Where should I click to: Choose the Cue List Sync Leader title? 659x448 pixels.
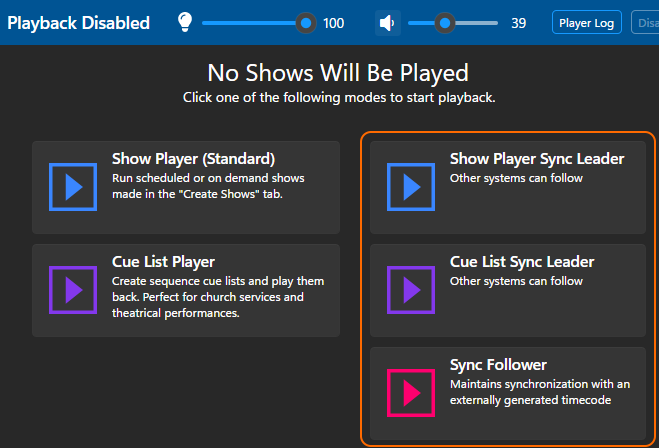[521, 262]
